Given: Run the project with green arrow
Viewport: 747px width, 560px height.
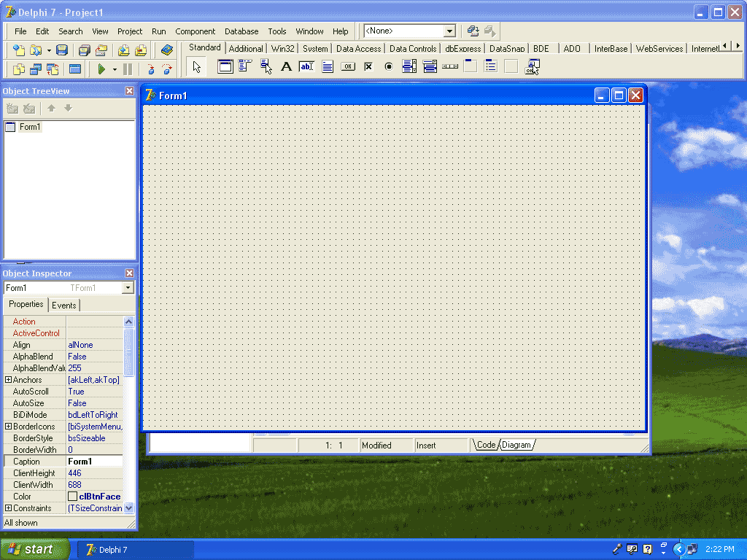Looking at the screenshot, I should pos(101,69).
